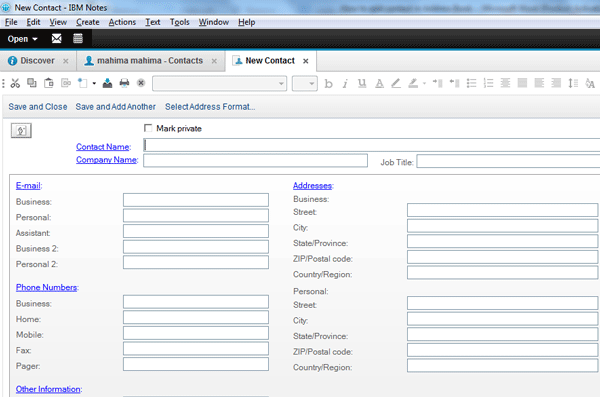600x397 pixels.
Task: Click the numbered list icon
Action: [488, 83]
